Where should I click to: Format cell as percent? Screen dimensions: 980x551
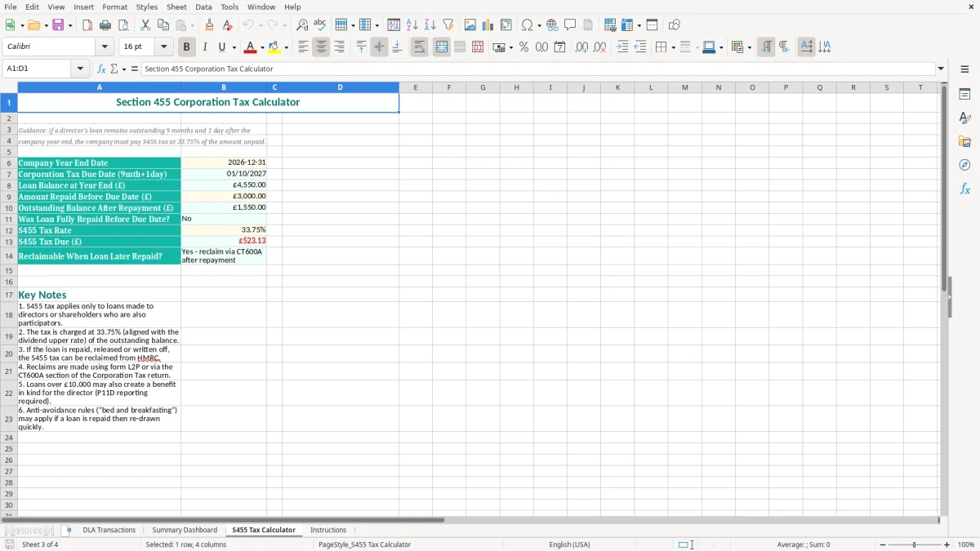(x=523, y=47)
